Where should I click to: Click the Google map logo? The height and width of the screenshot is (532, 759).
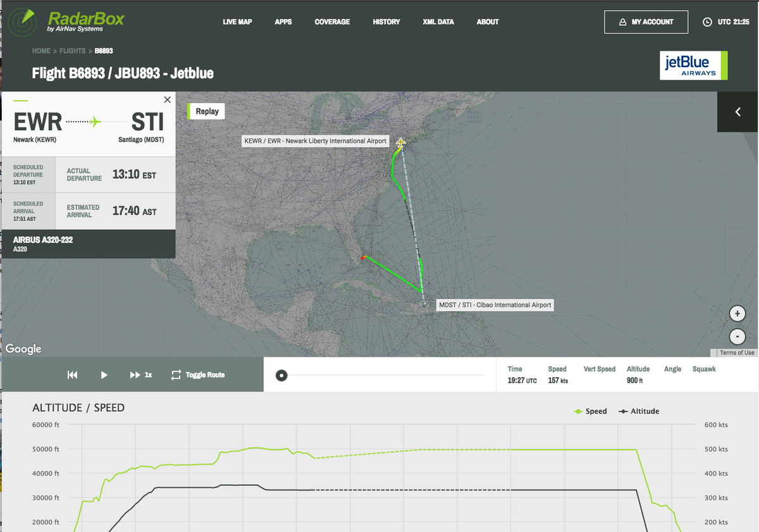[23, 349]
